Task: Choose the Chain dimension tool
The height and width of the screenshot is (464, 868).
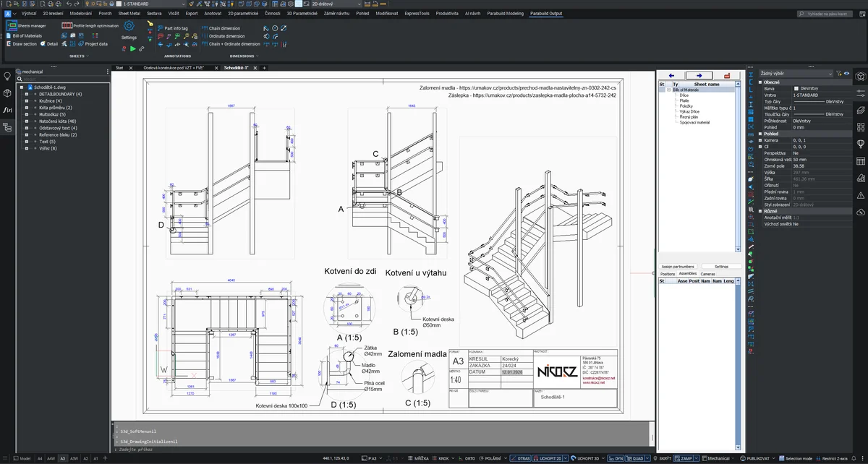Action: coord(224,28)
